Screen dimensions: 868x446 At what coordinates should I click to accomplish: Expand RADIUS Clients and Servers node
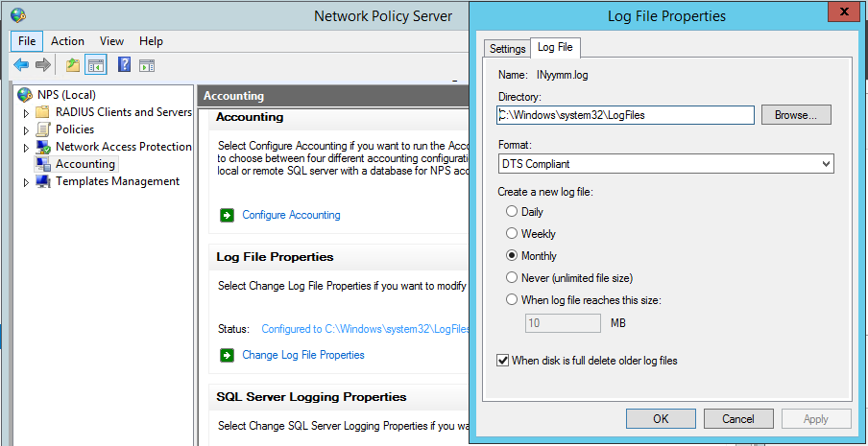click(x=26, y=113)
